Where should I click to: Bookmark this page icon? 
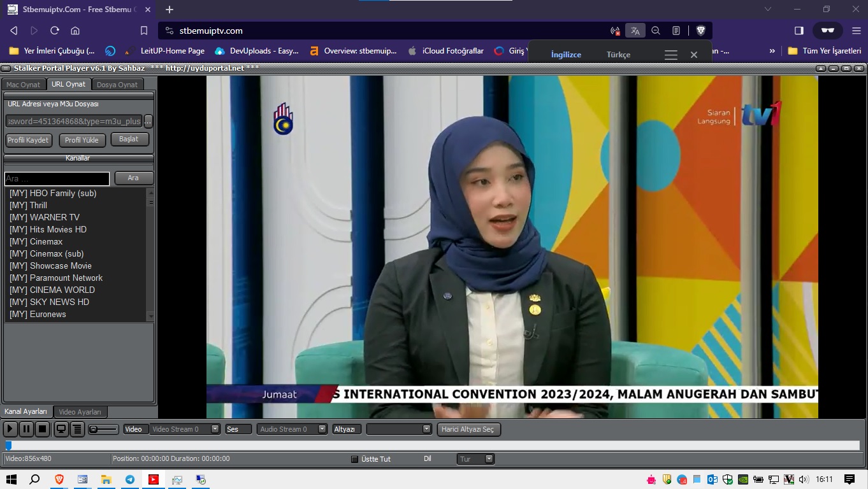tap(144, 31)
